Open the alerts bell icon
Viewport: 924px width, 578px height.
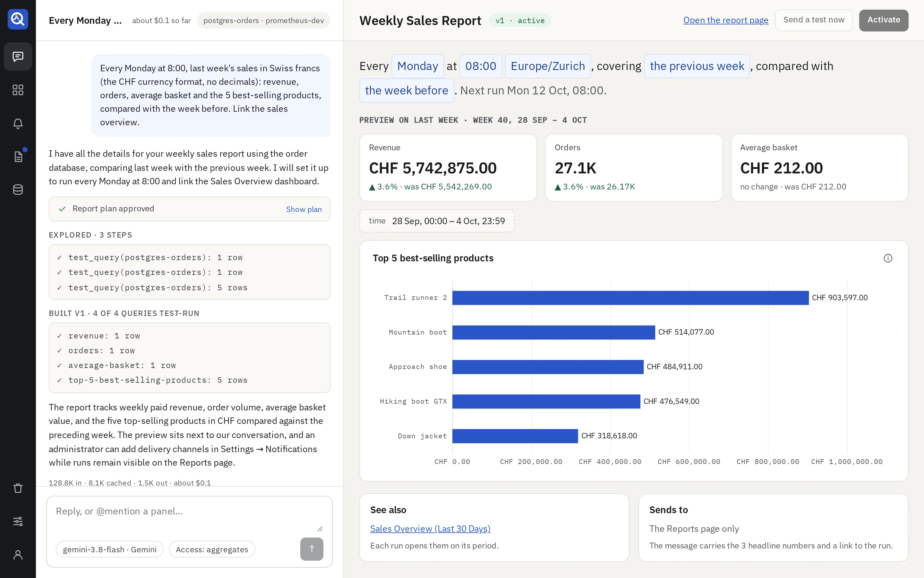18,124
